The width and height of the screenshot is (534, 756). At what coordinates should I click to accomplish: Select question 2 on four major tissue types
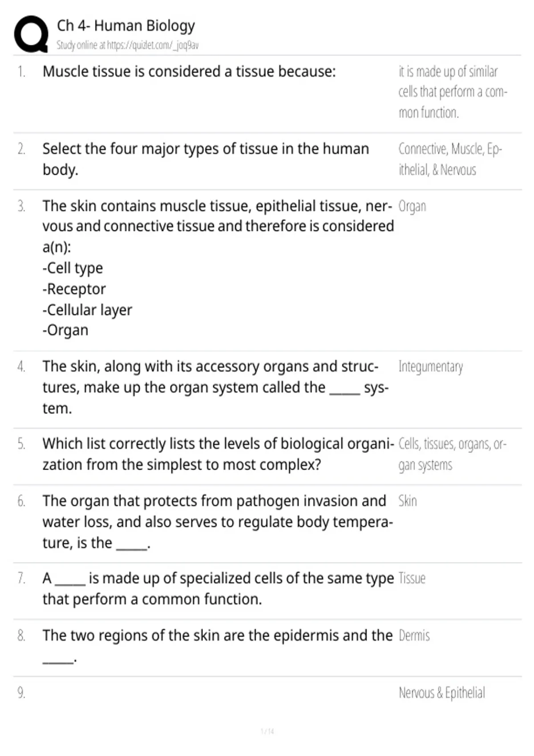[206, 159]
